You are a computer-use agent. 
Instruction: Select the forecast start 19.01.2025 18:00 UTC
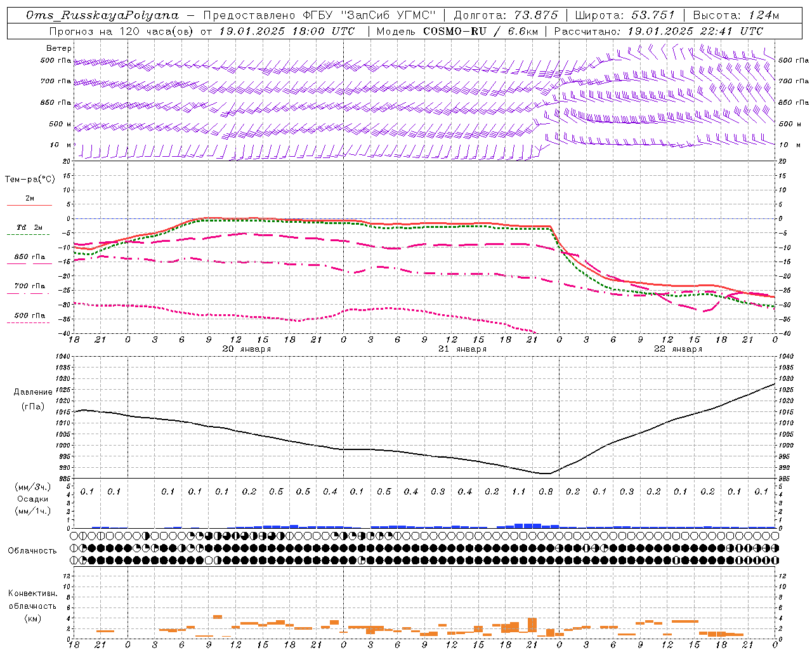286,30
